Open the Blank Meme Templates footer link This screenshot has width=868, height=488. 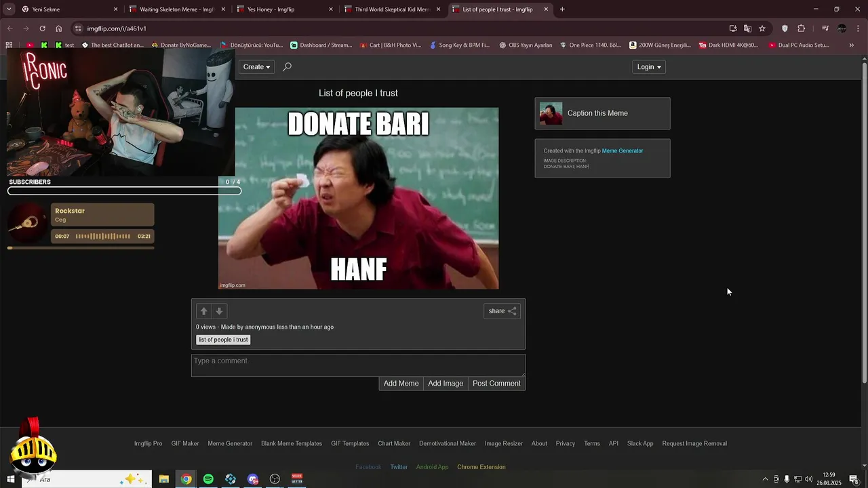point(292,443)
